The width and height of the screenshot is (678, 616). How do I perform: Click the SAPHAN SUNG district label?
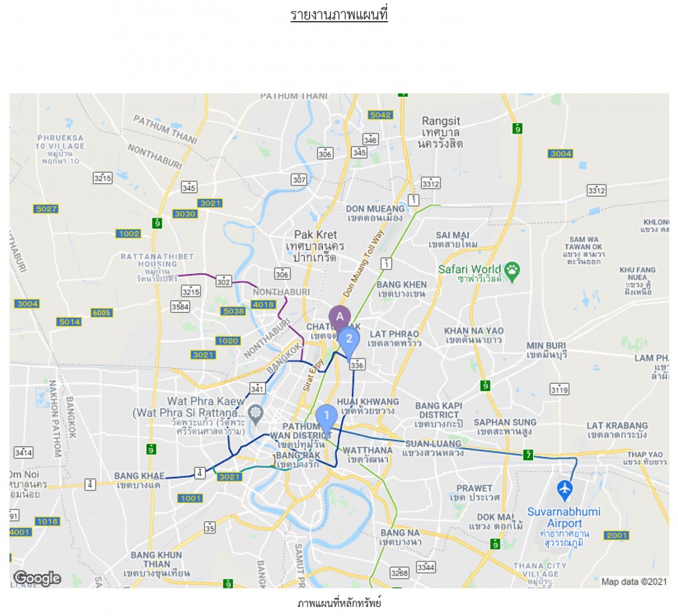click(x=505, y=427)
